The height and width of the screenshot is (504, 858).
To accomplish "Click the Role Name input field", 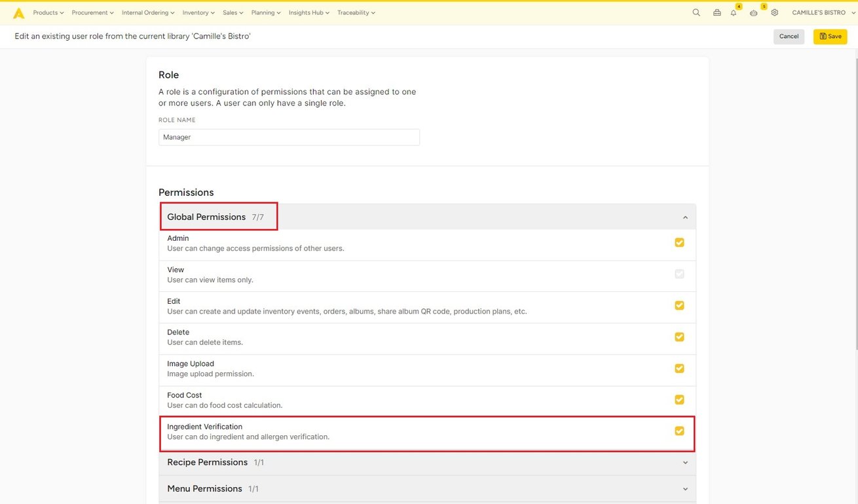I will [x=289, y=137].
